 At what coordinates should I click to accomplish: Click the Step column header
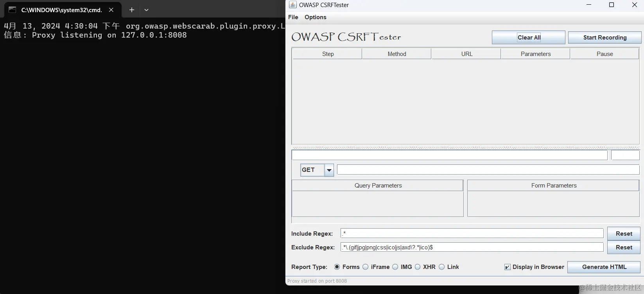328,54
